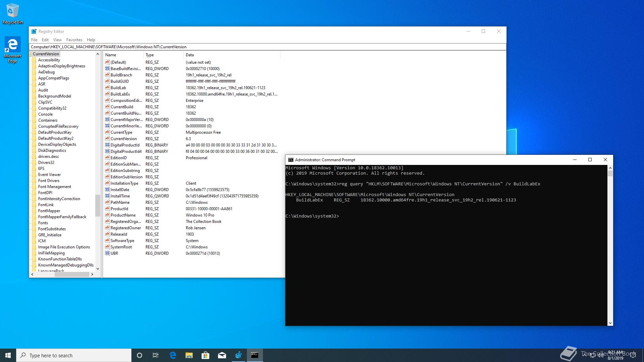Click the ICM key folder icon
Screen dimensions: 644x362
point(34,241)
